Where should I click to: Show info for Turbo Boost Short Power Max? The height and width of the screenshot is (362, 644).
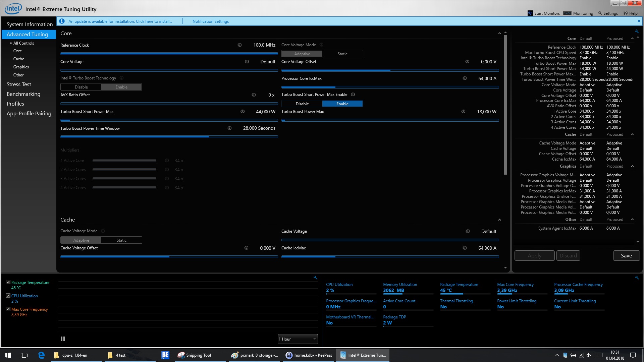point(243,112)
